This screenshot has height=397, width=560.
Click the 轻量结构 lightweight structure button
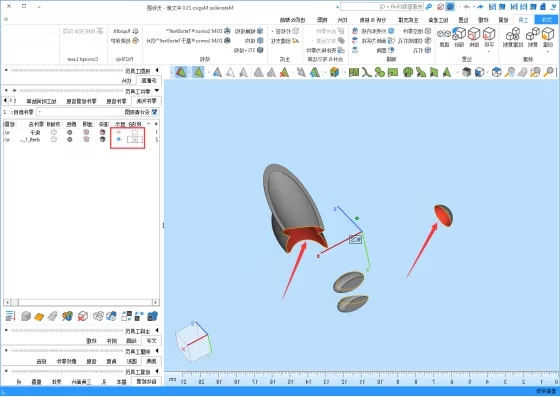pyautogui.click(x=249, y=31)
